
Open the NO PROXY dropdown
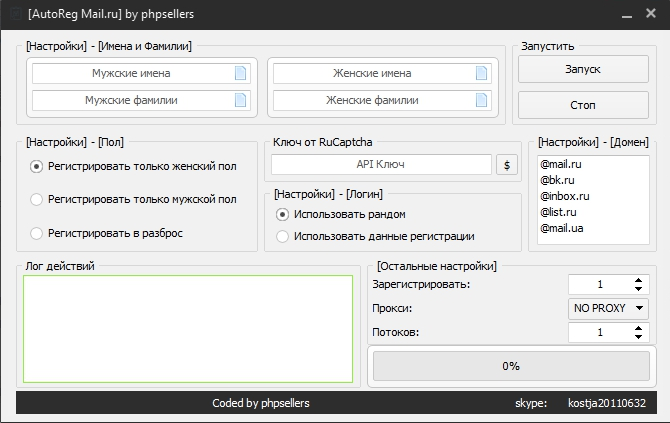[x=609, y=308]
